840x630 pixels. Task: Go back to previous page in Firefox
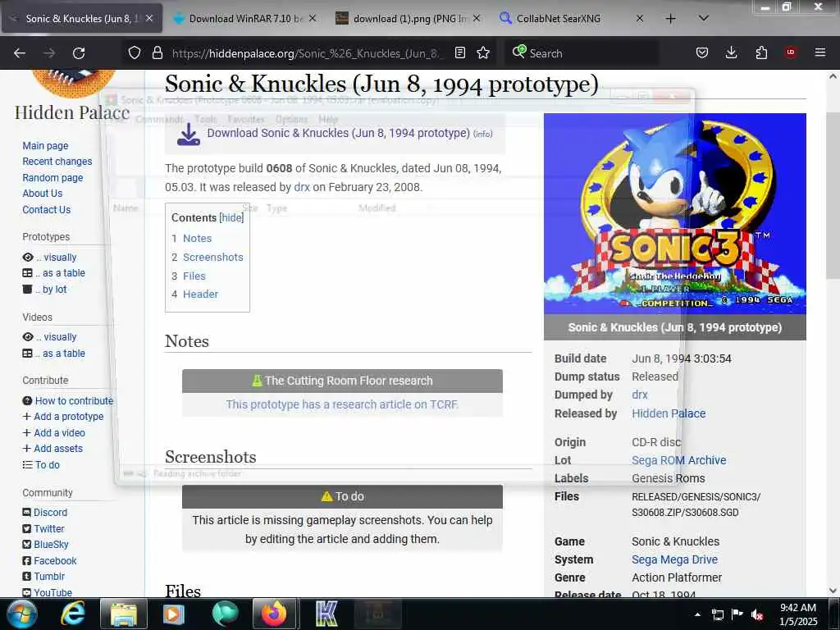tap(20, 53)
